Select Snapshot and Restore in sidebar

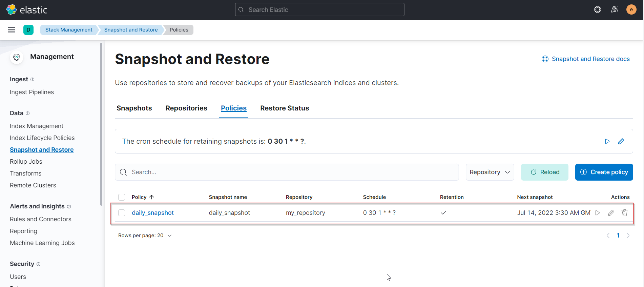pos(42,150)
